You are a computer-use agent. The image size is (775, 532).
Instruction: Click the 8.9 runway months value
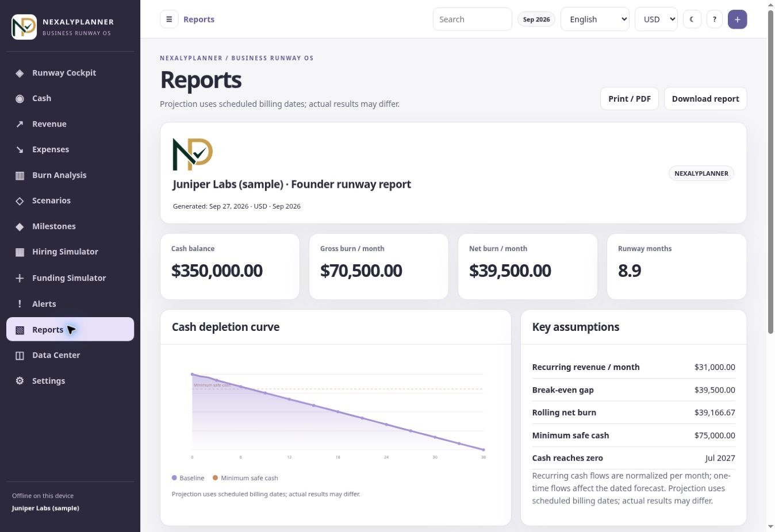coord(630,271)
